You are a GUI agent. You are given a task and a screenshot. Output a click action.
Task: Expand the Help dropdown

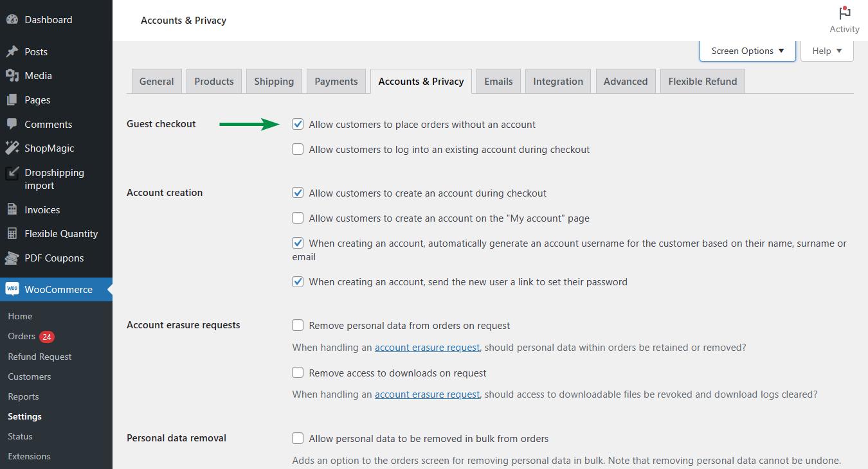827,51
